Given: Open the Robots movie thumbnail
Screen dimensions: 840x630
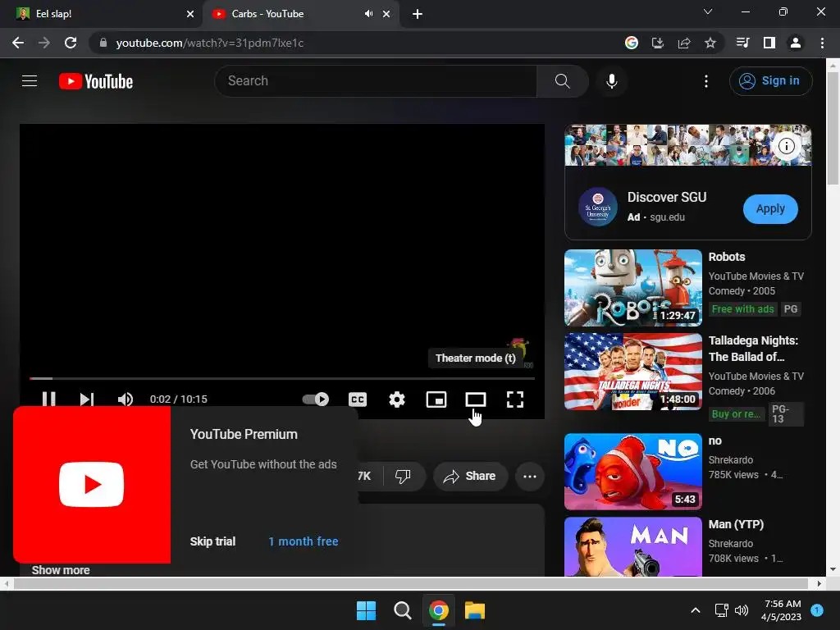Looking at the screenshot, I should (633, 288).
